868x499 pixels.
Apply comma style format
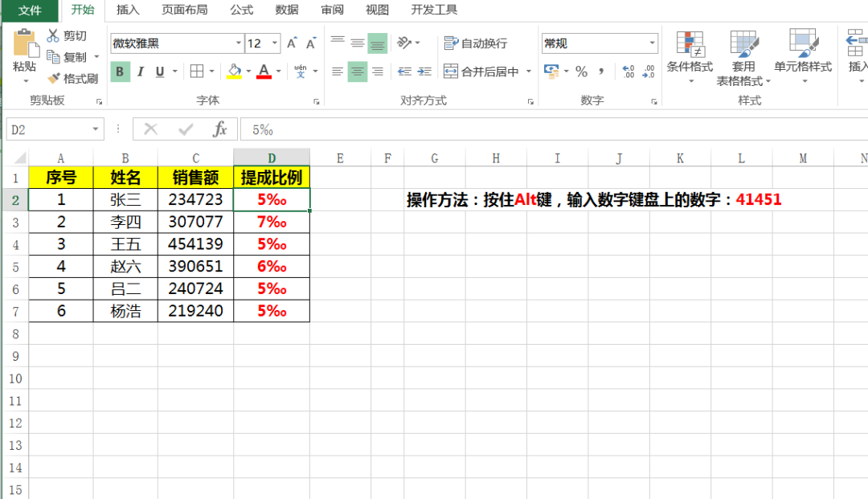point(601,72)
